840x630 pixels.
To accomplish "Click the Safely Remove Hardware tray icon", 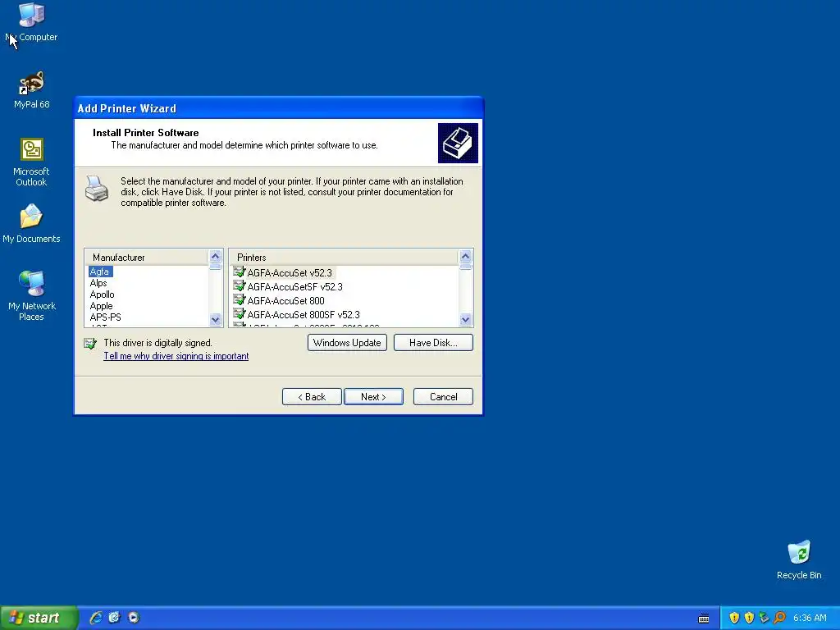I will click(764, 618).
